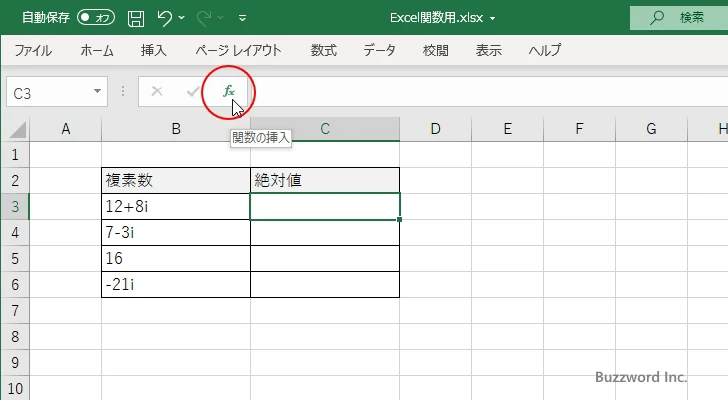Select empty cell C4 beside 7-3i
Screen dimensions: 728x400
point(325,232)
